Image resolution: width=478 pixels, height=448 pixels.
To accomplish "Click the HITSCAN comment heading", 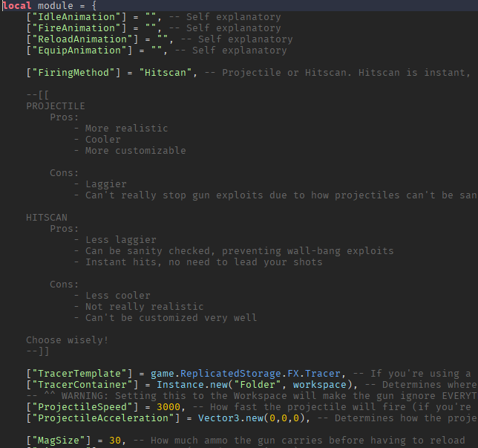I will tap(47, 218).
